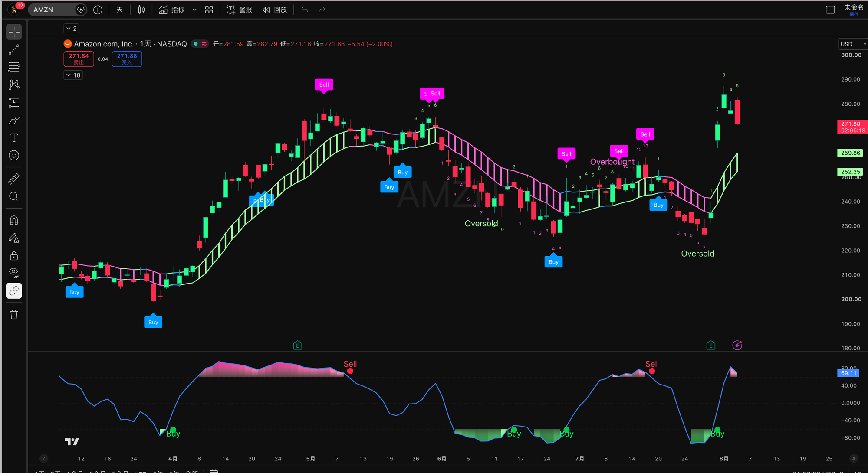Open the 天 time interval menu
Image resolution: width=868 pixels, height=473 pixels.
[120, 10]
